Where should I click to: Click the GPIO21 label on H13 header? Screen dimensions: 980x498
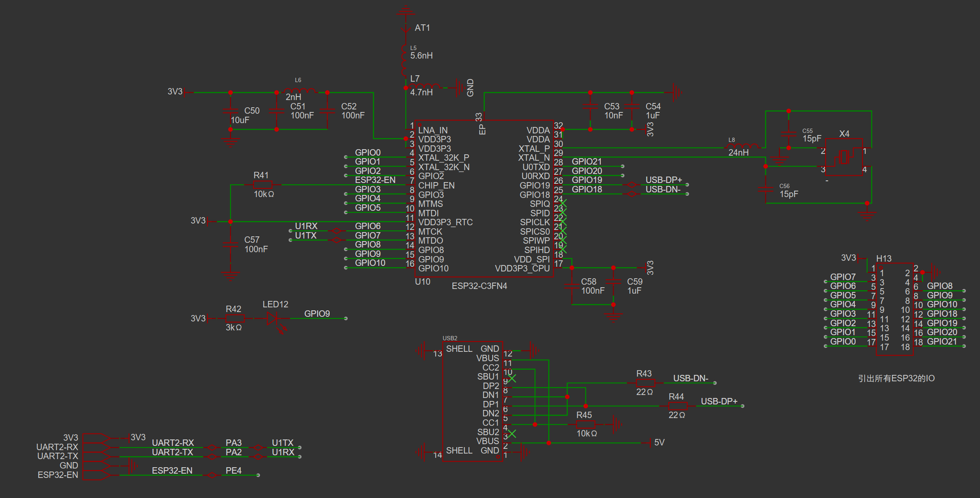pos(942,342)
